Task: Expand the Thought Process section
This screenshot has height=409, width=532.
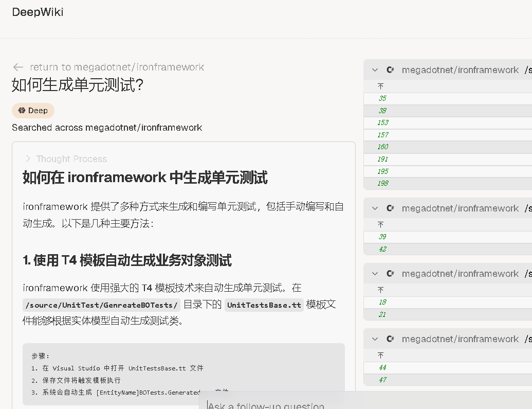Action: click(66, 159)
